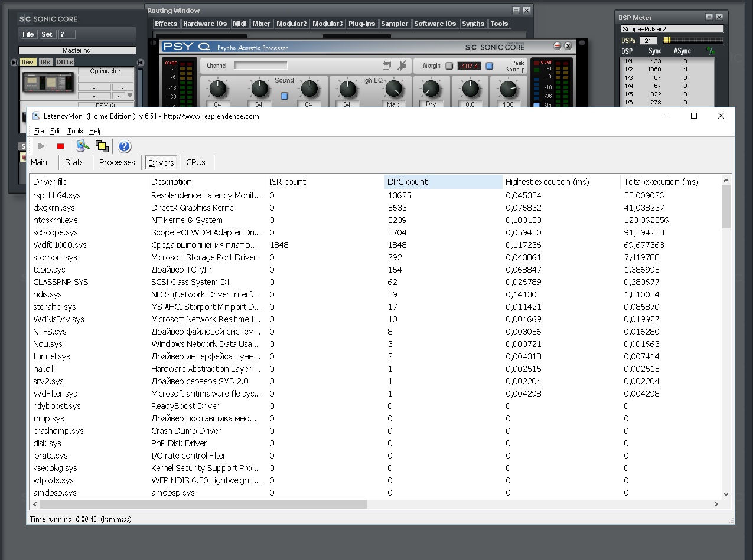Click the crossed-out pin icon in PSY Q
The image size is (753, 560).
(402, 66)
